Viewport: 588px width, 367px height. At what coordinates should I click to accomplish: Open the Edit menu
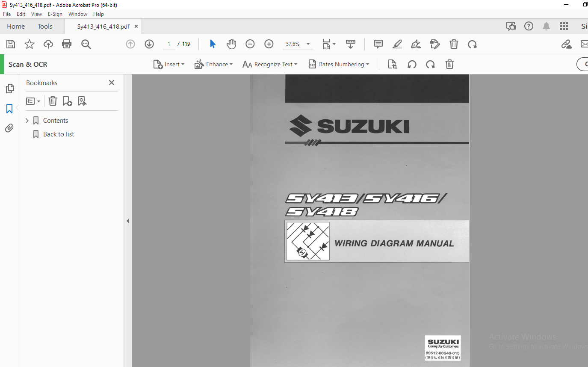pyautogui.click(x=21, y=14)
